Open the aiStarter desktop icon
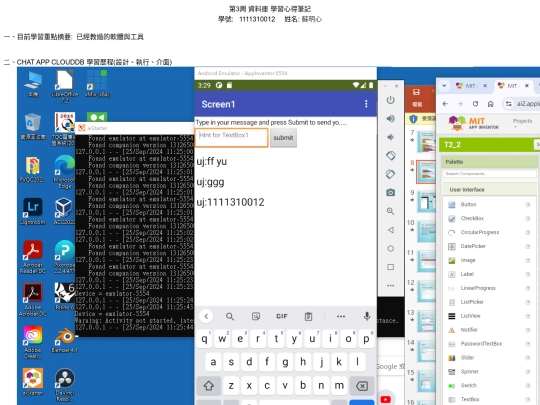The height and width of the screenshot is (405, 540). pyautogui.click(x=33, y=382)
